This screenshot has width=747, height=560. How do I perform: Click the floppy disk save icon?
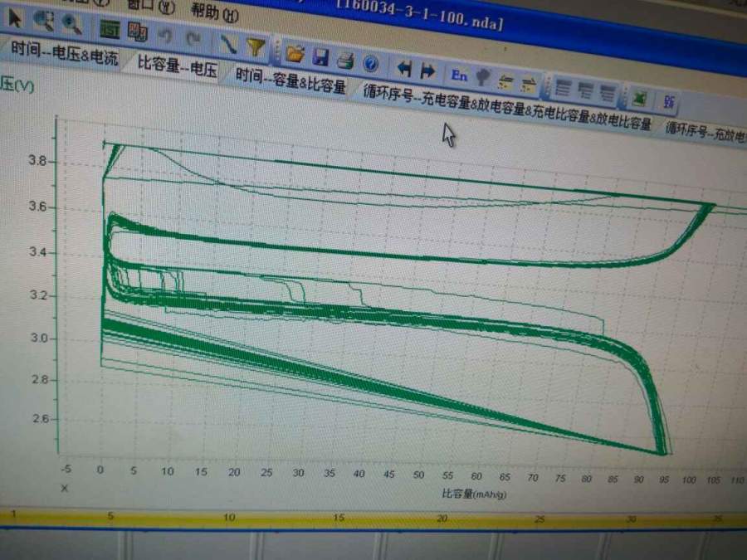[320, 57]
